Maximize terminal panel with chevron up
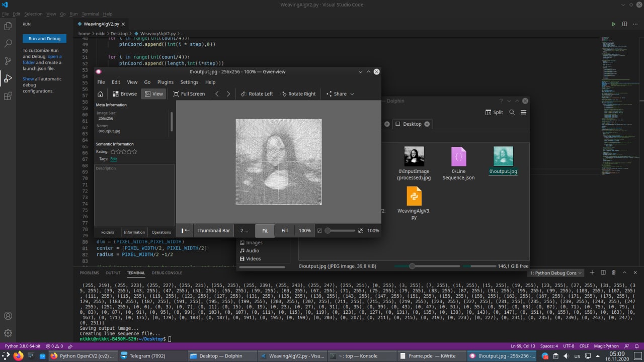Image resolution: width=644 pixels, height=362 pixels. pos(624,273)
